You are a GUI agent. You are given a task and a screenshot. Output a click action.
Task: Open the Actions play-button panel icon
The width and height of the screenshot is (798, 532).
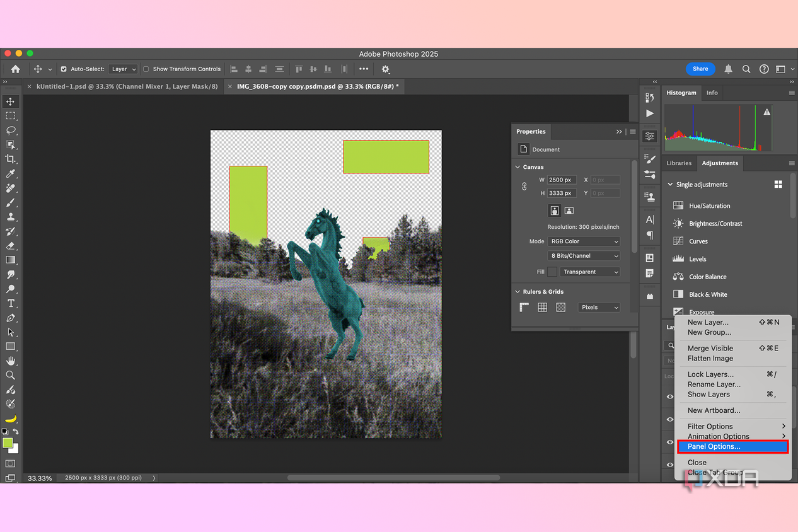(x=650, y=113)
